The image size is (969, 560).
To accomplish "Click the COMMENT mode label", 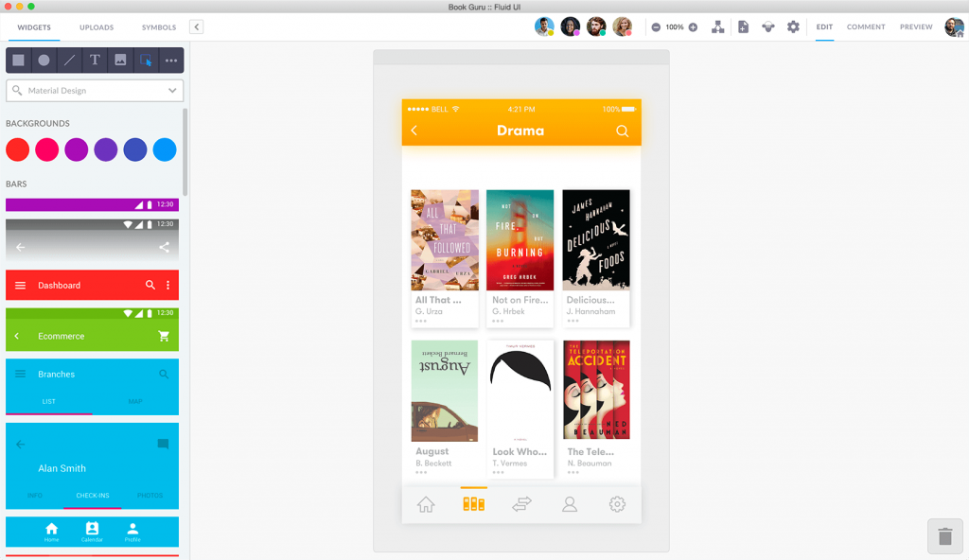I will click(x=865, y=26).
